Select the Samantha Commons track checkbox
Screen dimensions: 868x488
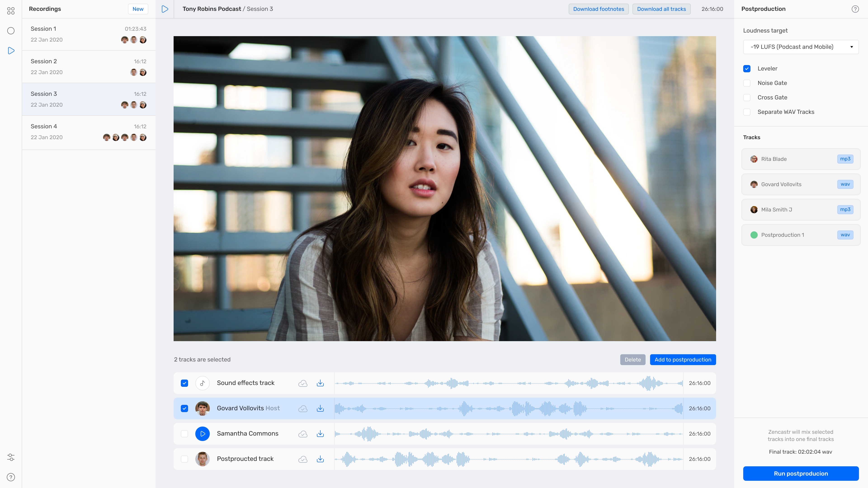(184, 434)
